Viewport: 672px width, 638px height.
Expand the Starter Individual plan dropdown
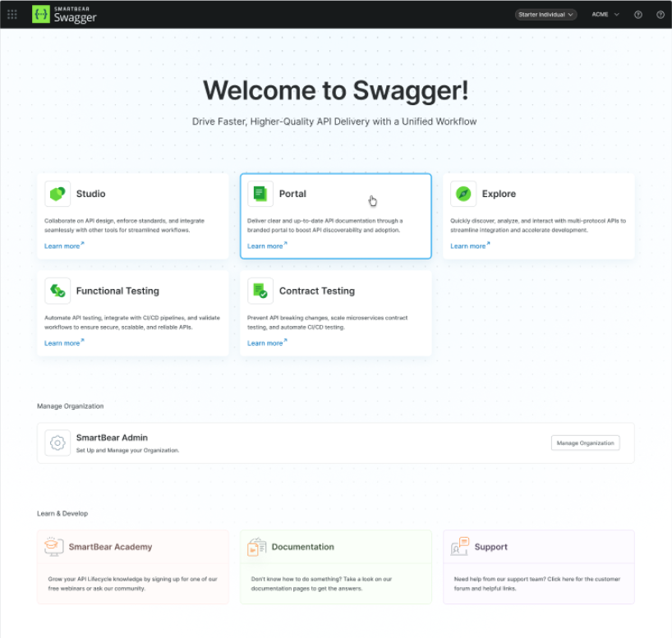[x=545, y=15]
